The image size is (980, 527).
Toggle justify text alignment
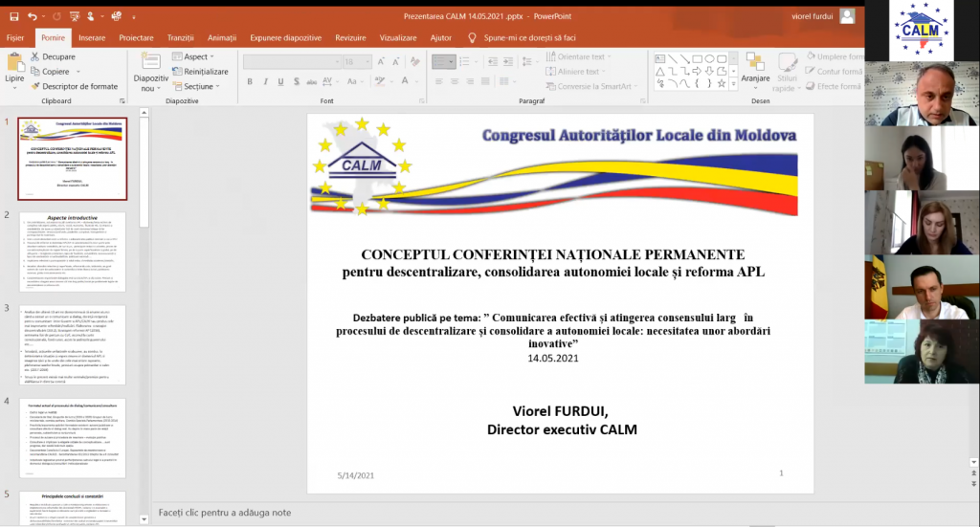(485, 81)
